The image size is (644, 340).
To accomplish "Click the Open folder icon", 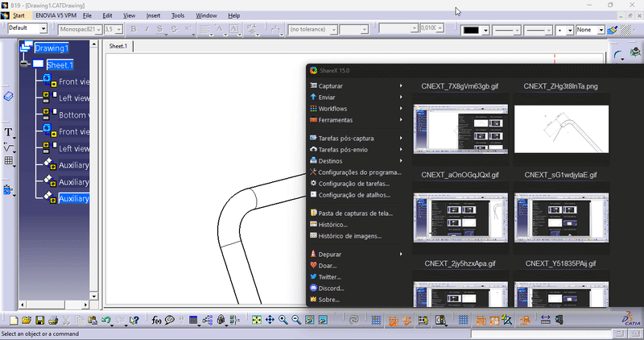I will (27, 321).
